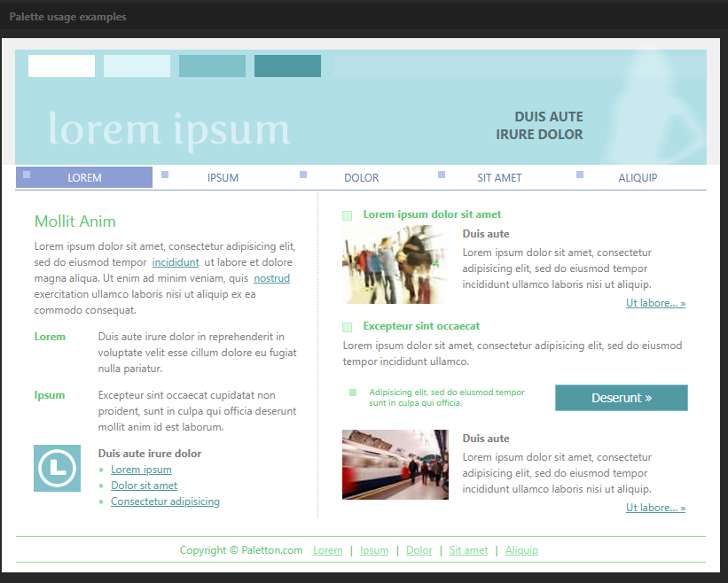Open the SIT AMET navigation tab

pyautogui.click(x=499, y=178)
